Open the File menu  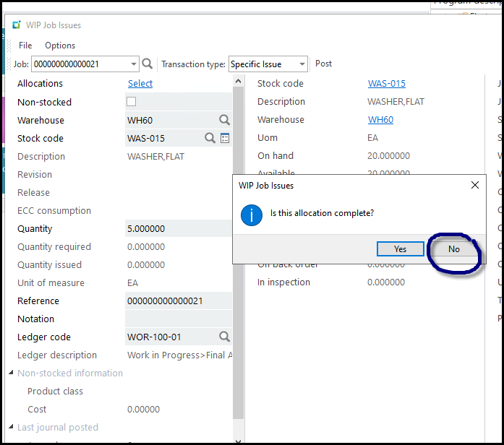[x=25, y=46]
